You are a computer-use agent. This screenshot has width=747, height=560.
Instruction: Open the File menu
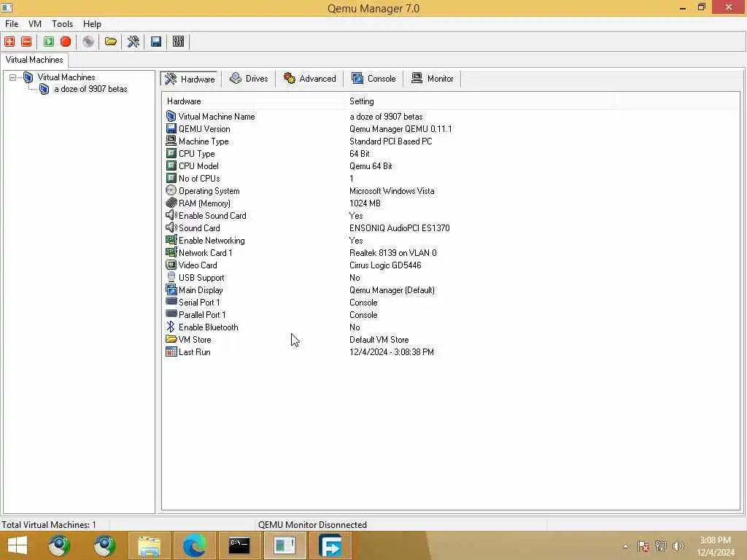tap(12, 24)
